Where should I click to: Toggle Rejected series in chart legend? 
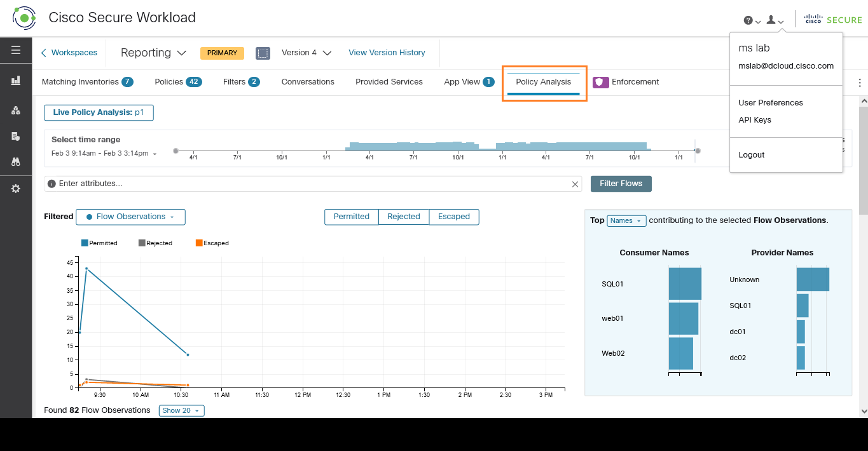pos(155,243)
